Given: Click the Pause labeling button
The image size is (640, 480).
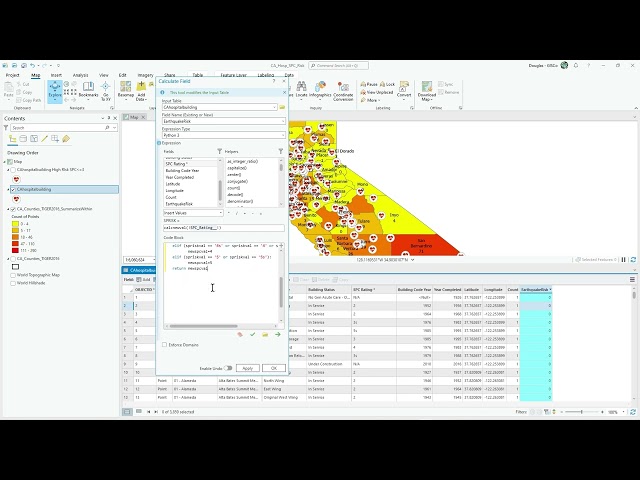Looking at the screenshot, I should point(369,84).
